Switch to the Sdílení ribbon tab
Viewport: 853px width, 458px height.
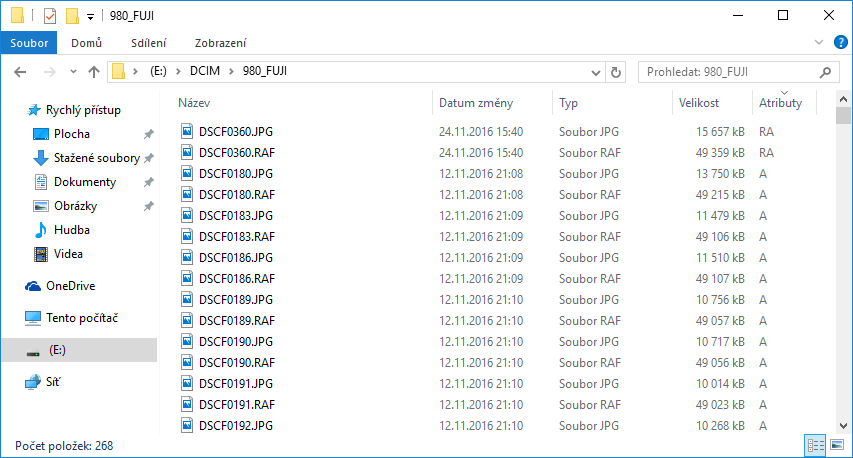(x=149, y=43)
